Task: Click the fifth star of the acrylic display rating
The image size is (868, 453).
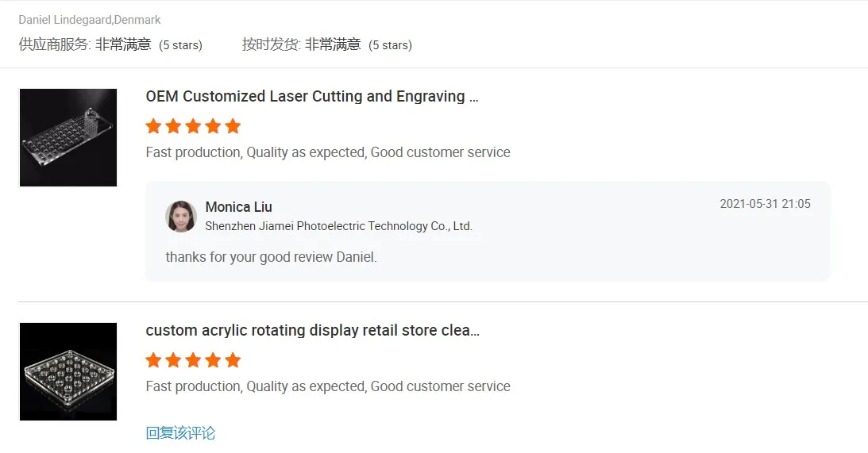Action: point(233,360)
